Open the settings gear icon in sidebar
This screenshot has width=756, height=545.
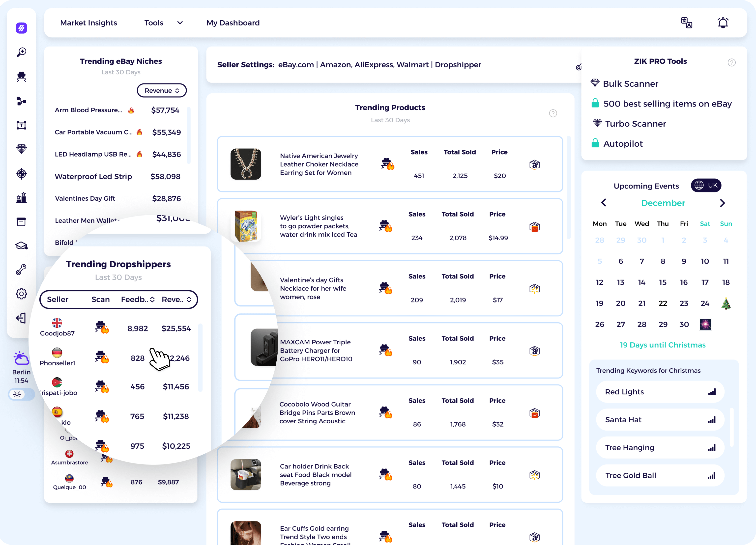(x=21, y=294)
